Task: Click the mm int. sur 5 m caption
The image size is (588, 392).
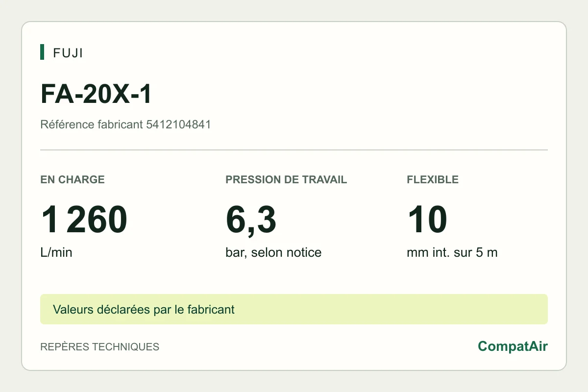Action: 452,253
